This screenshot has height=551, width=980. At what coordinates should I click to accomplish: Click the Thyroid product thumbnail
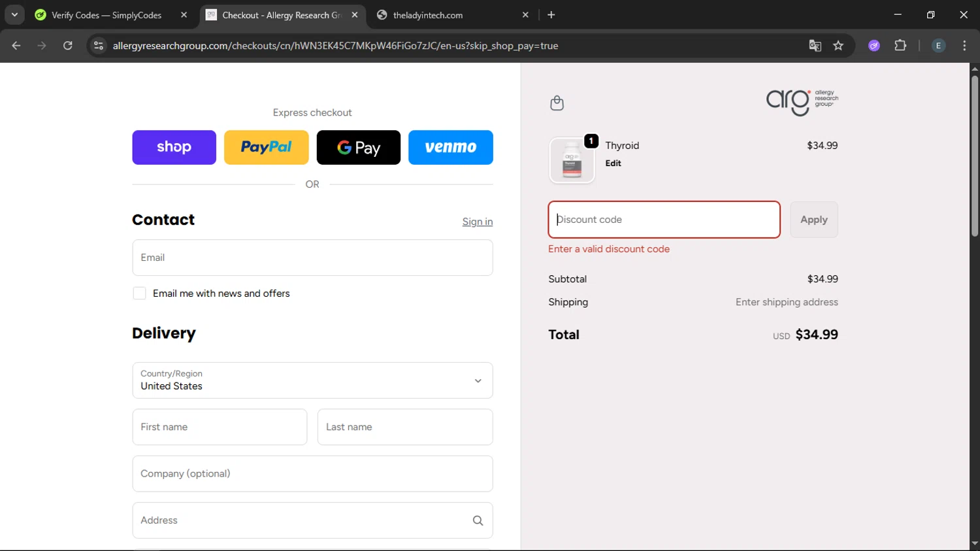(572, 161)
